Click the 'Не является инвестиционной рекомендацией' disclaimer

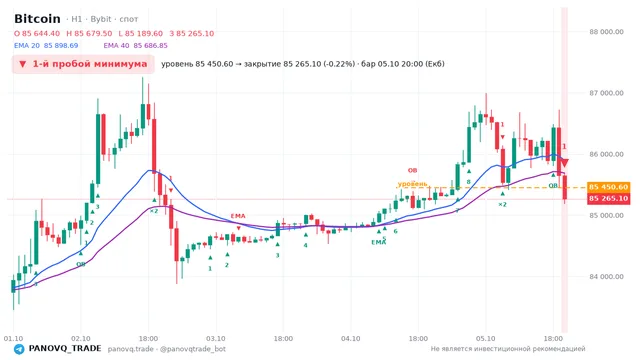(508, 349)
